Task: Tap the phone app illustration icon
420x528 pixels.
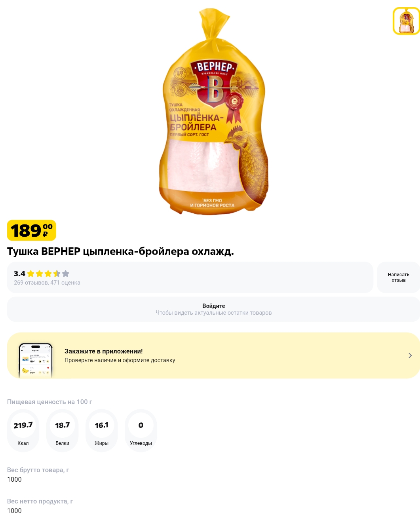Action: click(36, 360)
